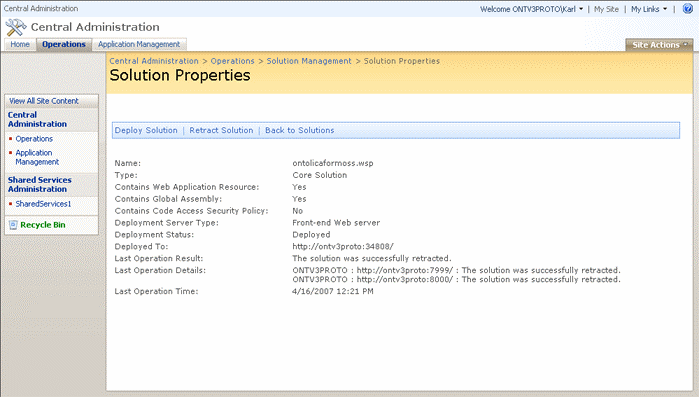Click the ontv3proto:7999 operation detail line
The image size is (699, 397).
456,270
